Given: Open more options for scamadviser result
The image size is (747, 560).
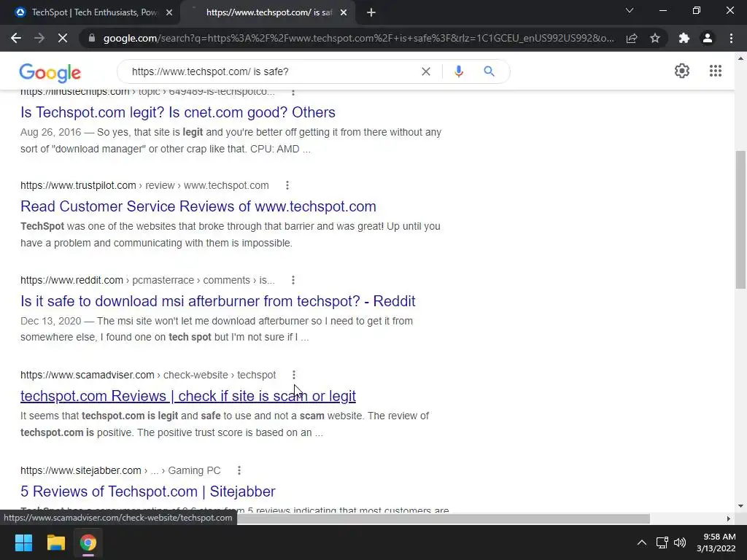Looking at the screenshot, I should [293, 375].
